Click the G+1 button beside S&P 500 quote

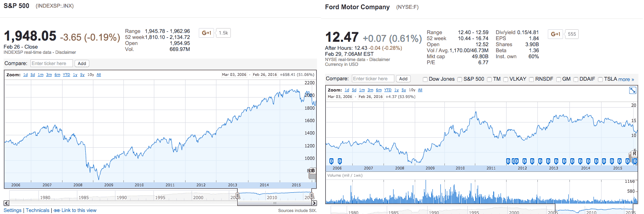pyautogui.click(x=207, y=33)
